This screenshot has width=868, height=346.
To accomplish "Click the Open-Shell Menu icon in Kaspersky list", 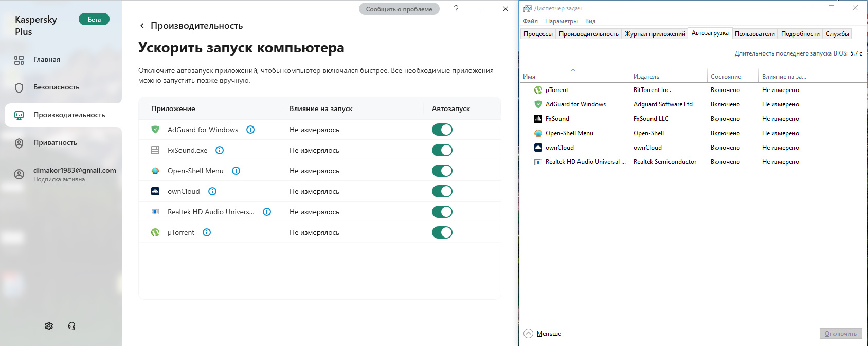I will (155, 171).
